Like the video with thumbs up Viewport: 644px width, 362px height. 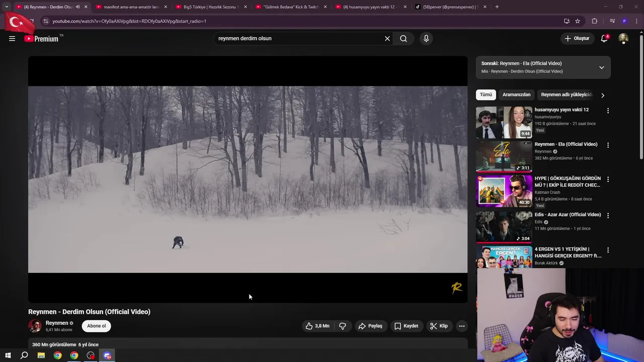point(317,326)
